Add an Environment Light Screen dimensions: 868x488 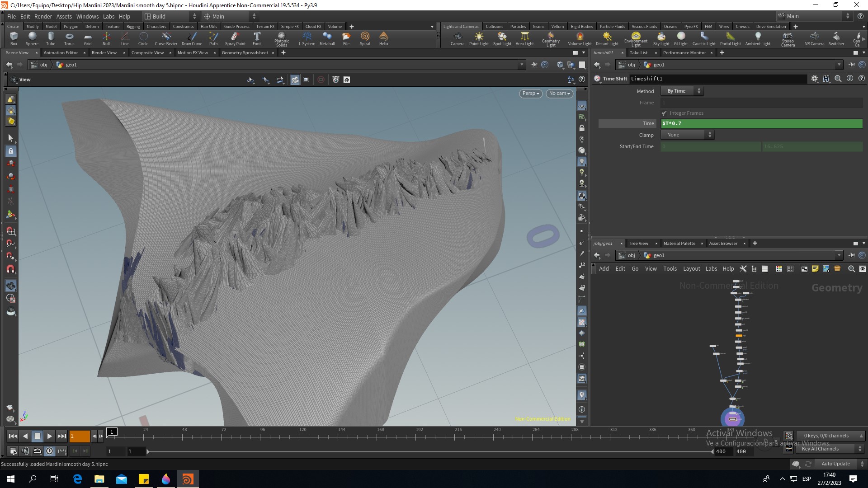(636, 39)
